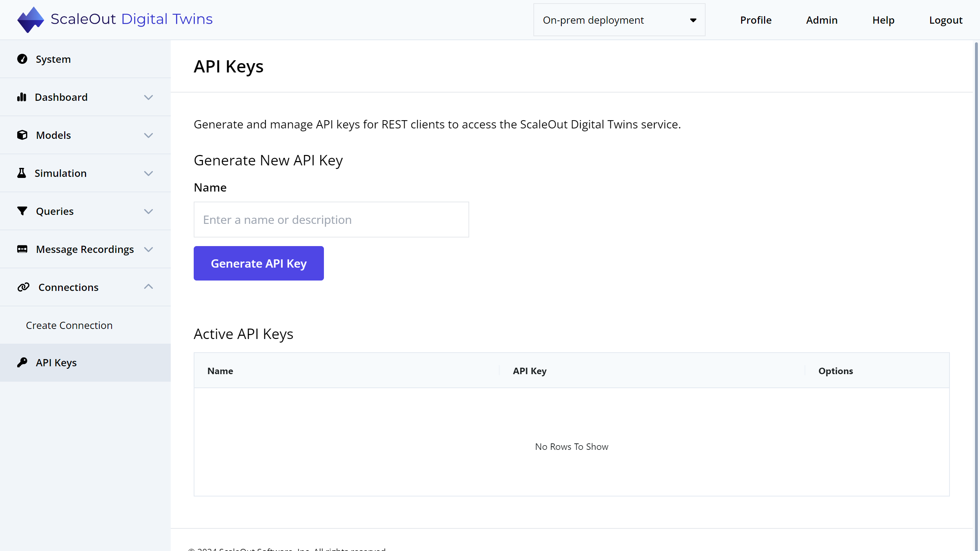Focus the Name input field
980x551 pixels.
click(x=331, y=220)
